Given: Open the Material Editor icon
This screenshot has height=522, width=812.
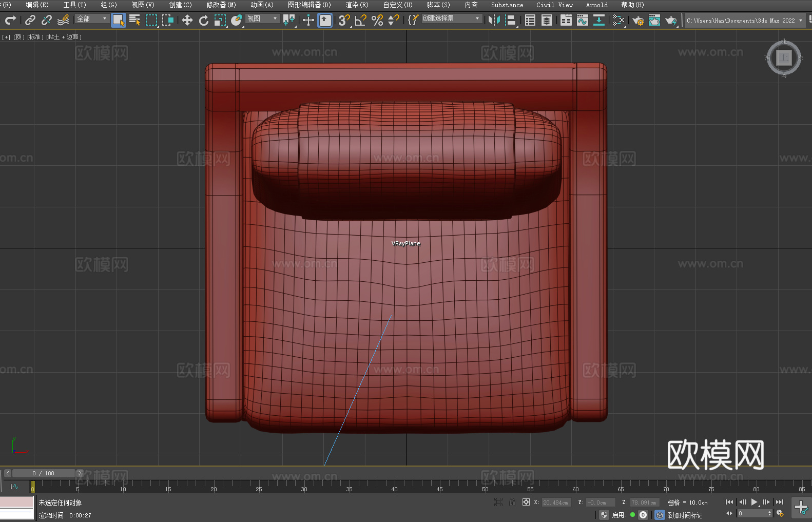Looking at the screenshot, I should coord(618,20).
